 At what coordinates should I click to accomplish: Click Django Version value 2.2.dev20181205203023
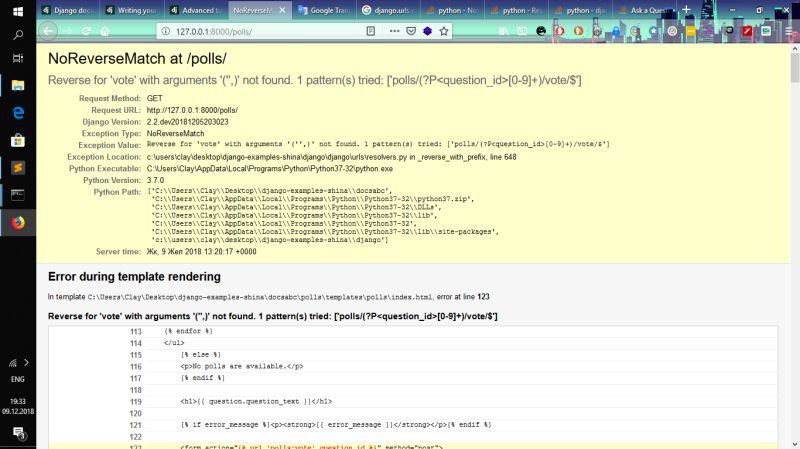click(188, 122)
